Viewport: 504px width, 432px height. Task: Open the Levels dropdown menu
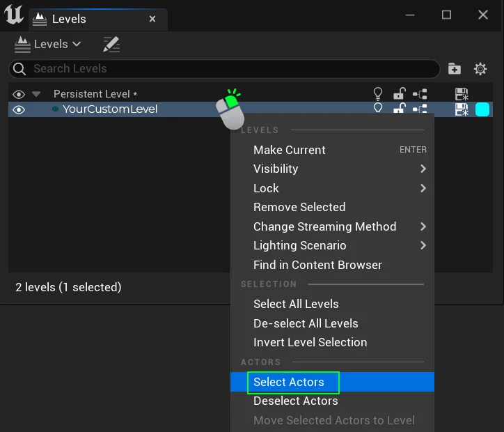(48, 44)
